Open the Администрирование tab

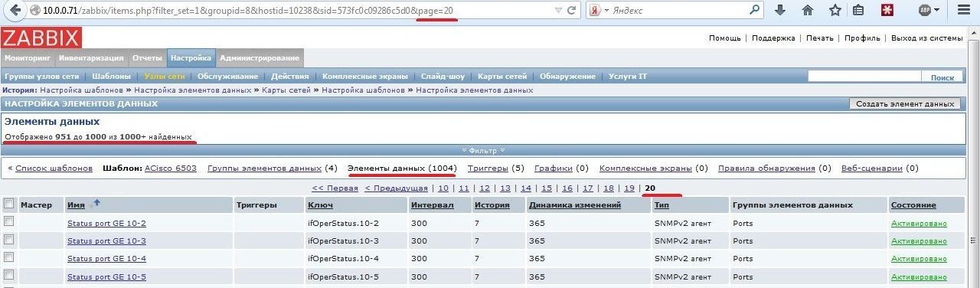coord(260,58)
